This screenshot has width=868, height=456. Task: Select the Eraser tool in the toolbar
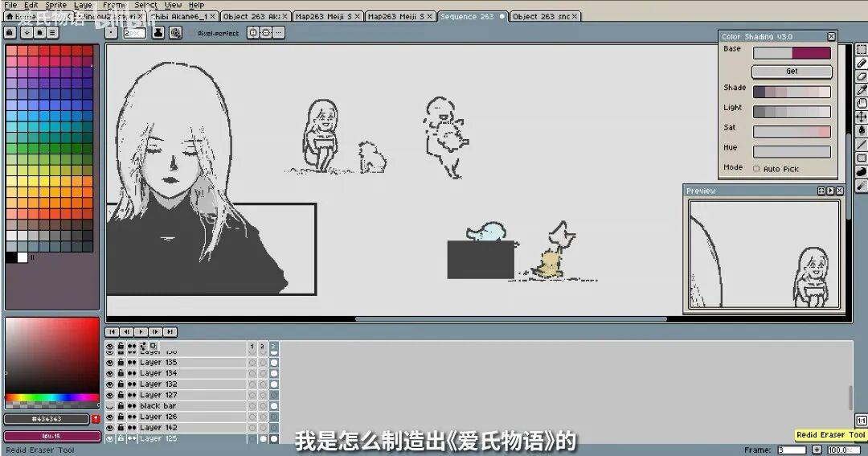click(x=862, y=77)
